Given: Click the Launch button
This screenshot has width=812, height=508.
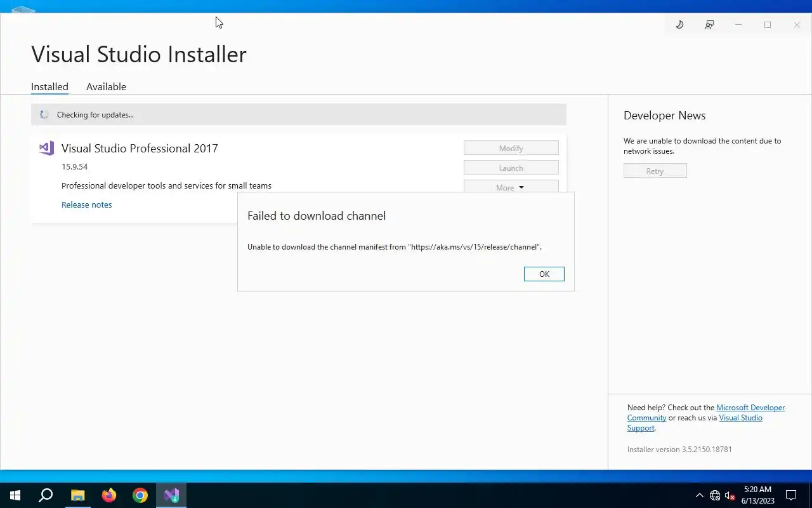Looking at the screenshot, I should (511, 168).
